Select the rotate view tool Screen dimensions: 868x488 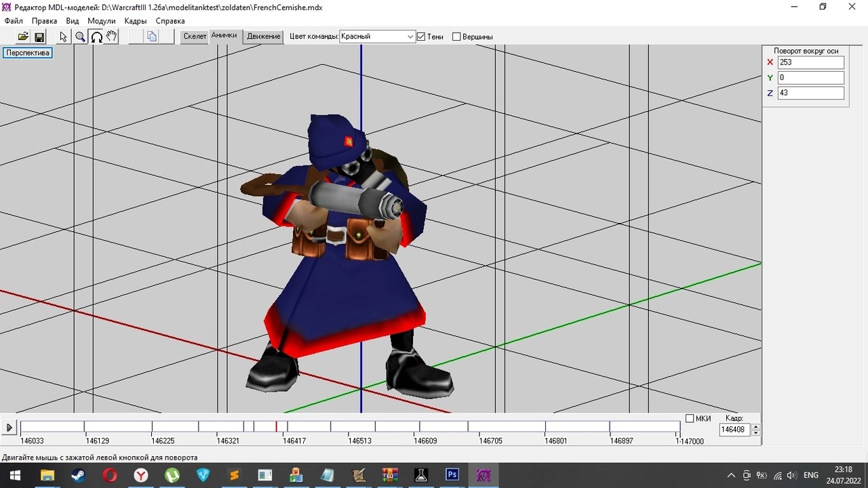pyautogui.click(x=96, y=37)
